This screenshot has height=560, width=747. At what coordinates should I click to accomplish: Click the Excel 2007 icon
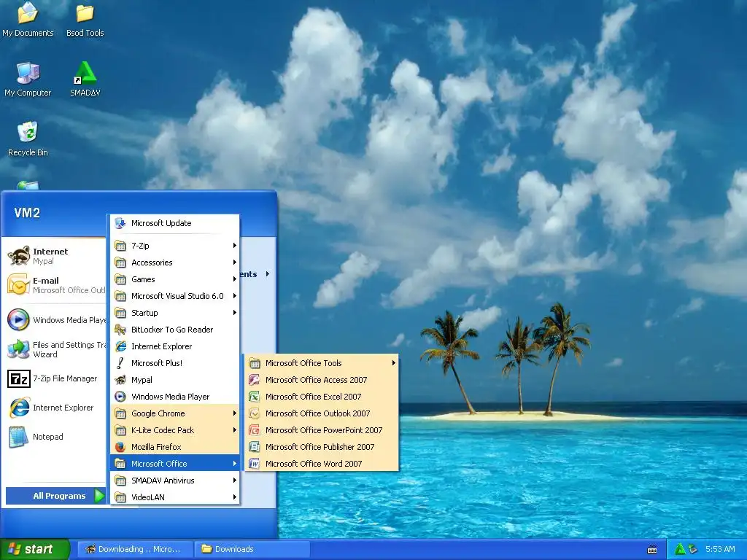click(x=255, y=396)
